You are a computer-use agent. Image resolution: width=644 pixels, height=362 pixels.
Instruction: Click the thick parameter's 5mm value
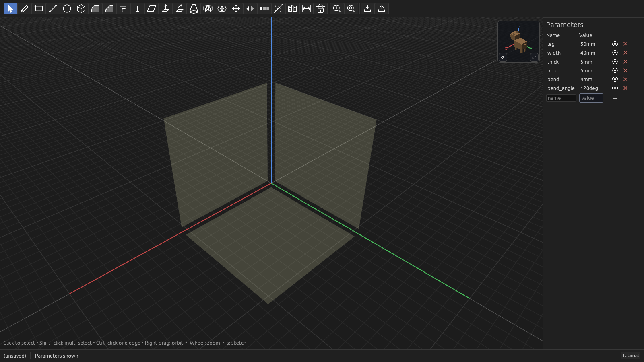(586, 62)
